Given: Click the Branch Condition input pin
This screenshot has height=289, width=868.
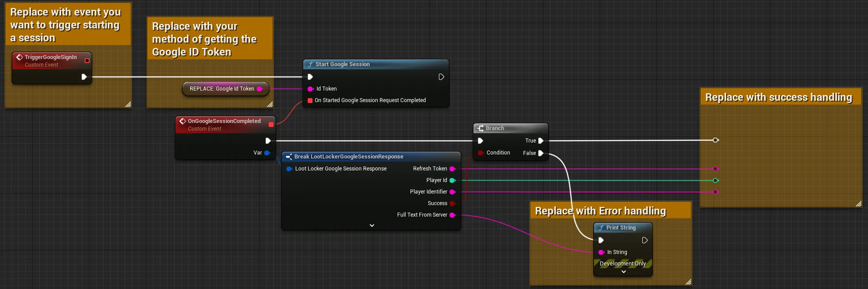Looking at the screenshot, I should [x=481, y=153].
